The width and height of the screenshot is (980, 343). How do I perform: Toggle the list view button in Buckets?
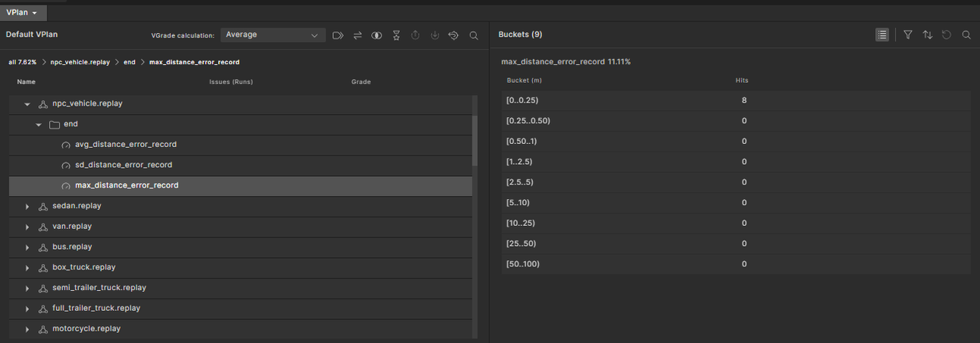pyautogui.click(x=882, y=34)
